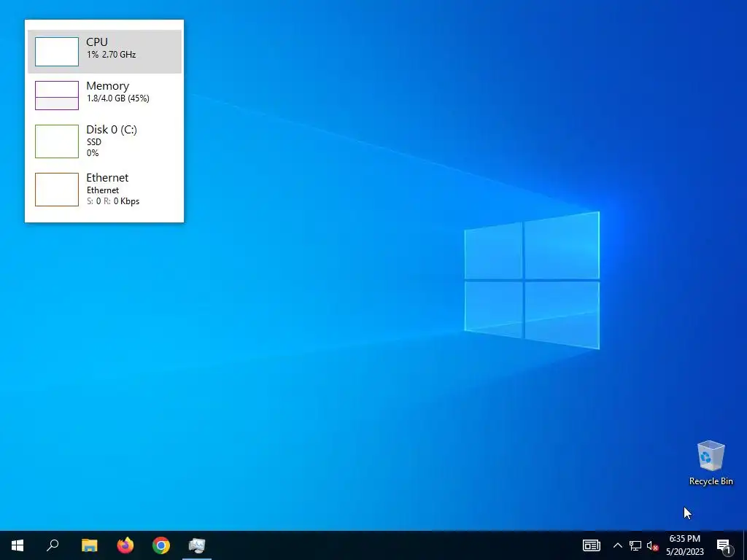Click the network status tray icon

pyautogui.click(x=635, y=545)
